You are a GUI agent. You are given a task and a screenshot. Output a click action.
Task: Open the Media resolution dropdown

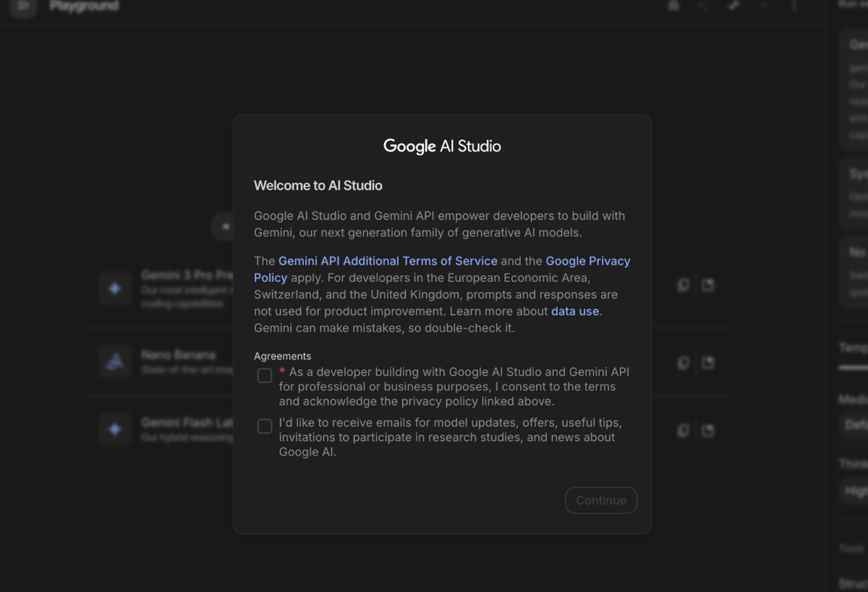coord(854,425)
